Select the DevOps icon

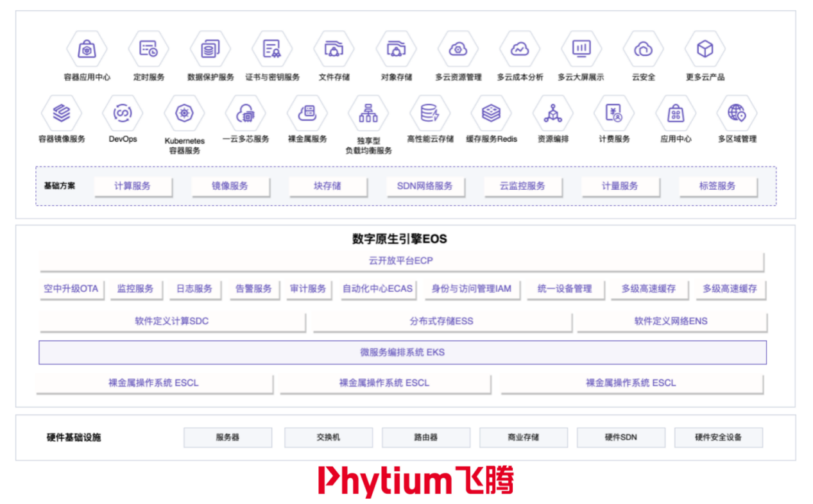point(123,113)
